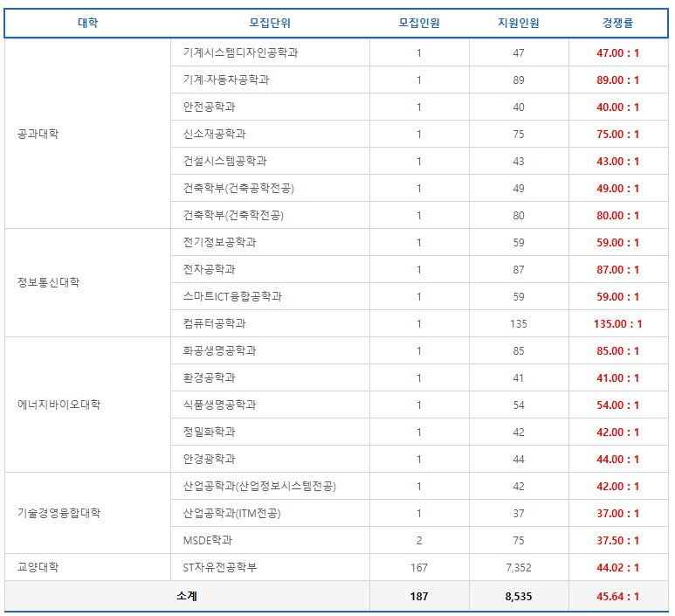Click 화공생명공학과 department name

coord(219,350)
